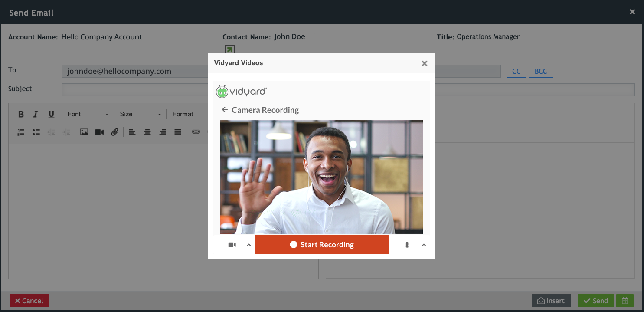Image resolution: width=644 pixels, height=312 pixels.
Task: Attach a file using the paperclip icon
Action: click(114, 132)
